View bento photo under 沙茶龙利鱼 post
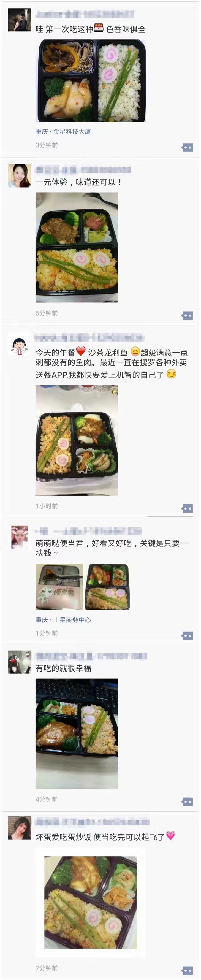 (77, 440)
